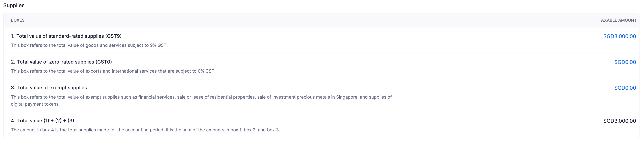
Task: Click the 'digital payment tokens' description text
Action: [x=35, y=104]
